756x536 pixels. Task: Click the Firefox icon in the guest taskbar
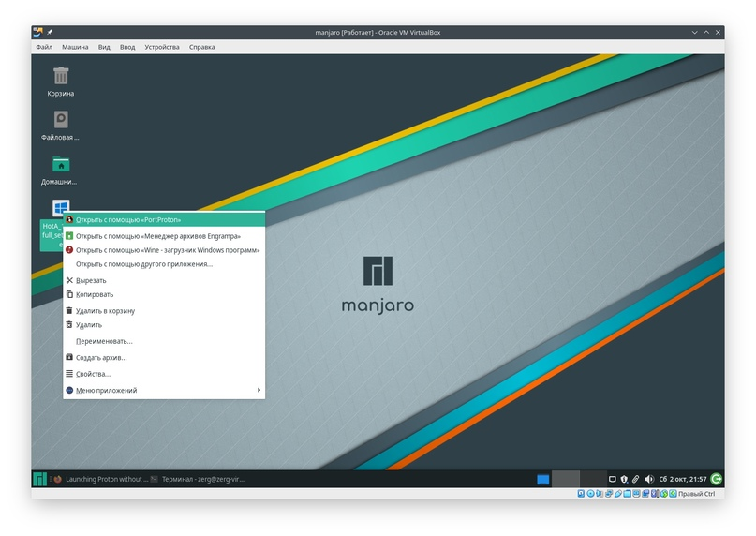57,479
